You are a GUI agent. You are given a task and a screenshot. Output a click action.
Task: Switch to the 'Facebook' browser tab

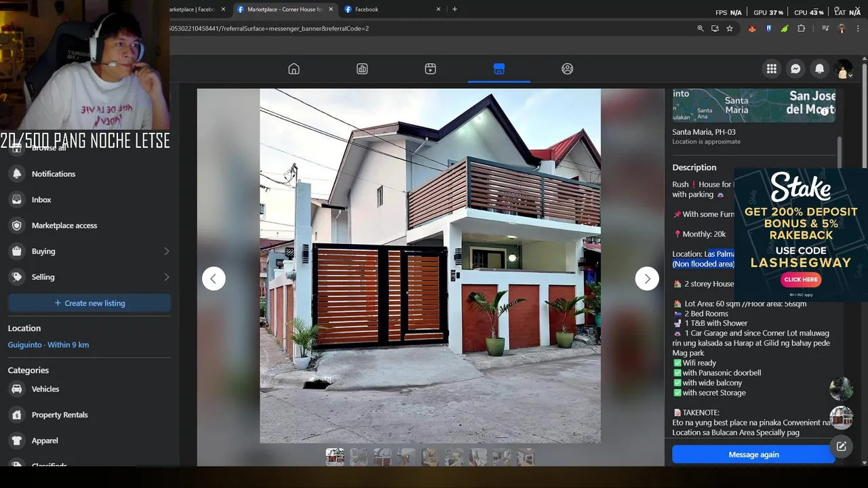coord(392,9)
